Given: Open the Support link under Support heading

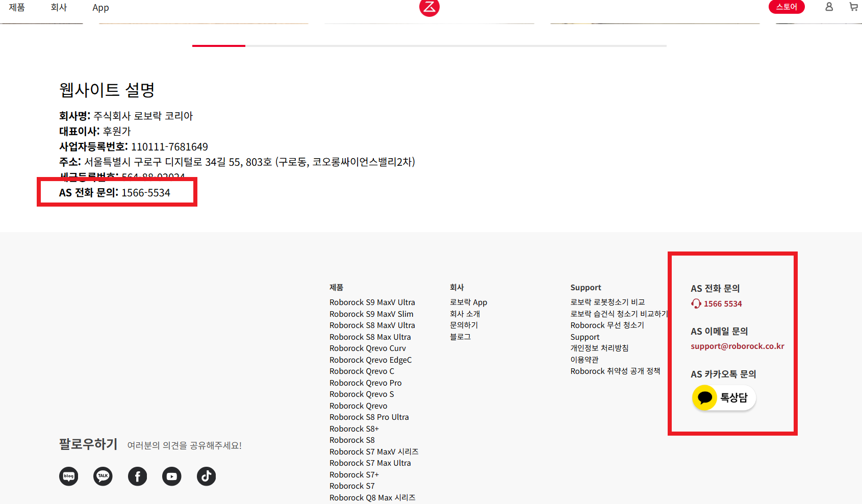Looking at the screenshot, I should 585,337.
